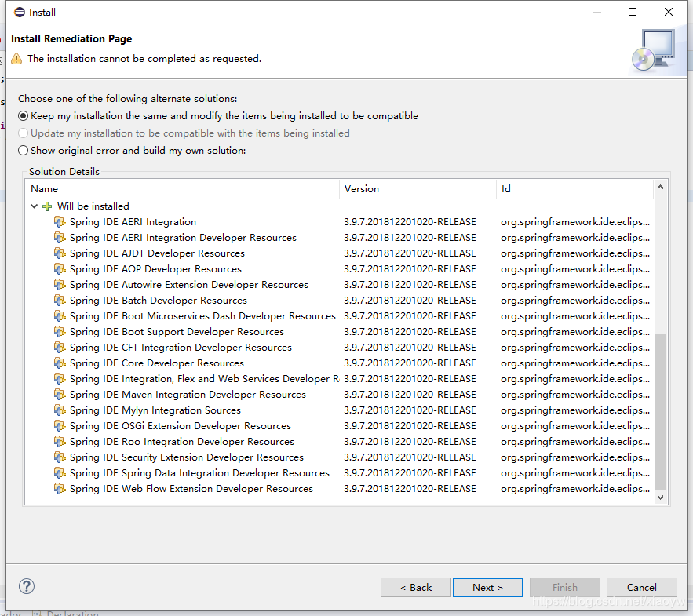
Task: Click the Spring IDE AERI Integration feature icon
Action: click(60, 222)
